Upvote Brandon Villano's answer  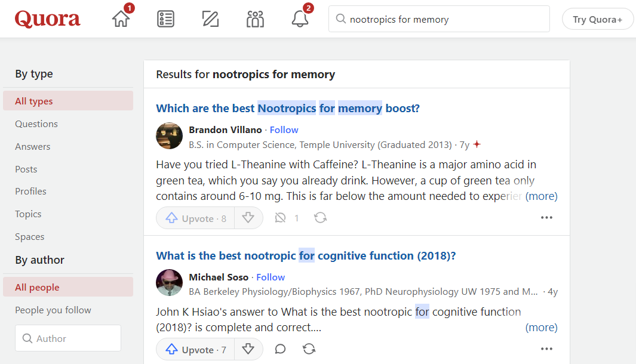point(195,218)
